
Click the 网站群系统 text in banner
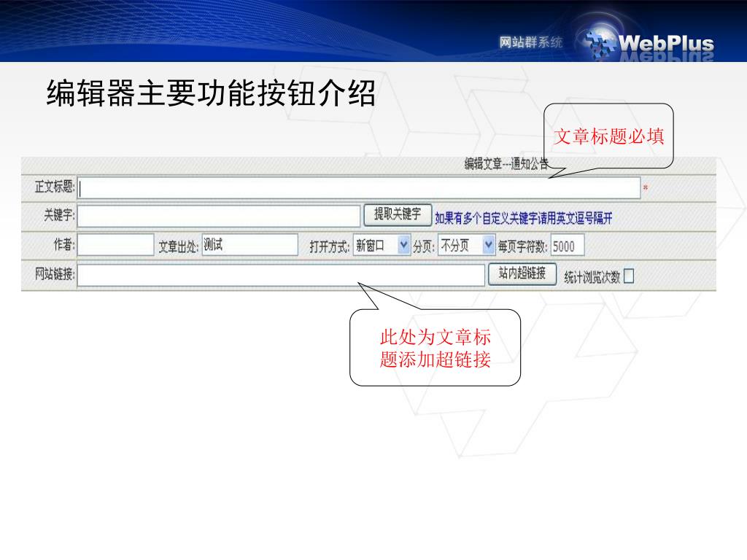531,42
